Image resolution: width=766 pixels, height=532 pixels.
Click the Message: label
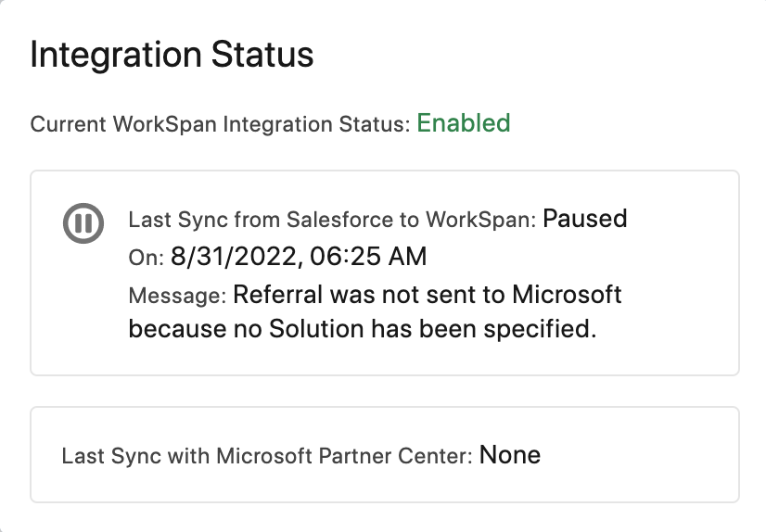coord(177,297)
